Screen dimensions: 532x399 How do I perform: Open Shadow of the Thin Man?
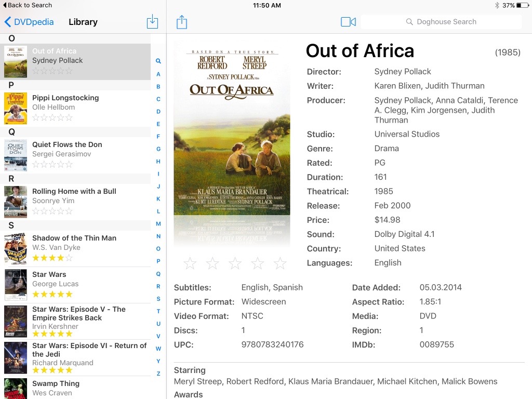pyautogui.click(x=75, y=249)
